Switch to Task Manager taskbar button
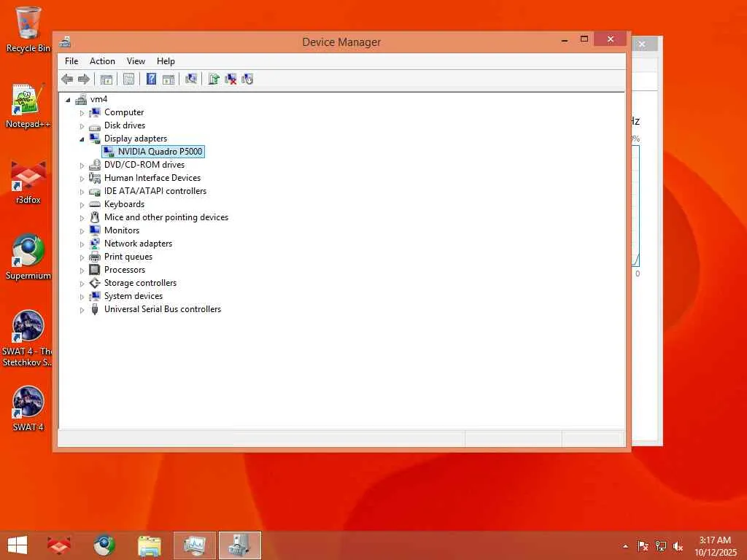The height and width of the screenshot is (560, 747). click(194, 545)
